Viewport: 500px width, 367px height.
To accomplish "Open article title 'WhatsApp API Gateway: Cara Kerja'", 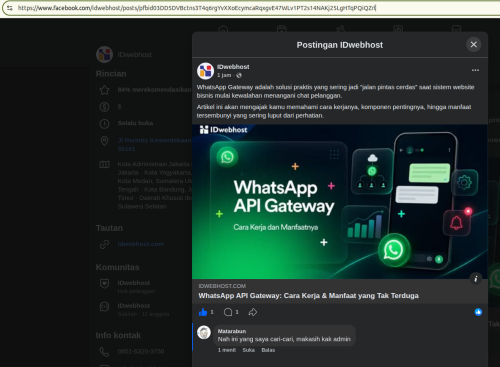I will click(x=309, y=296).
